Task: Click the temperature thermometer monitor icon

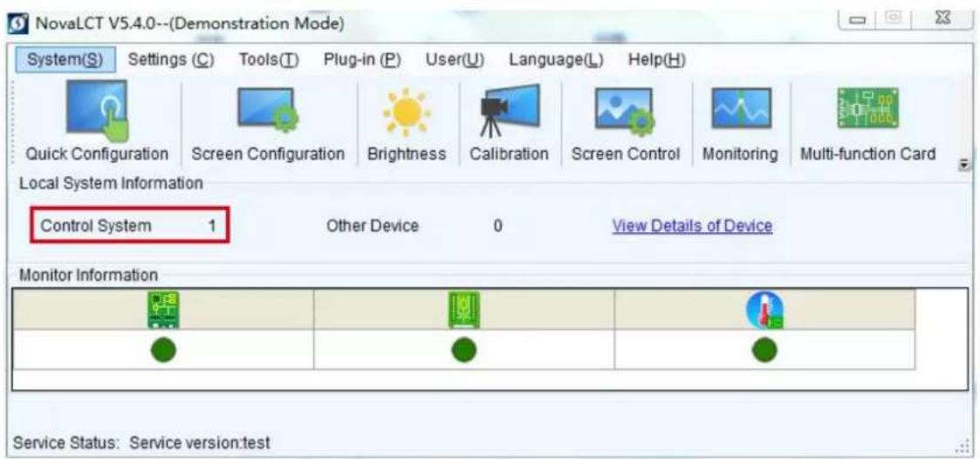Action: [765, 311]
